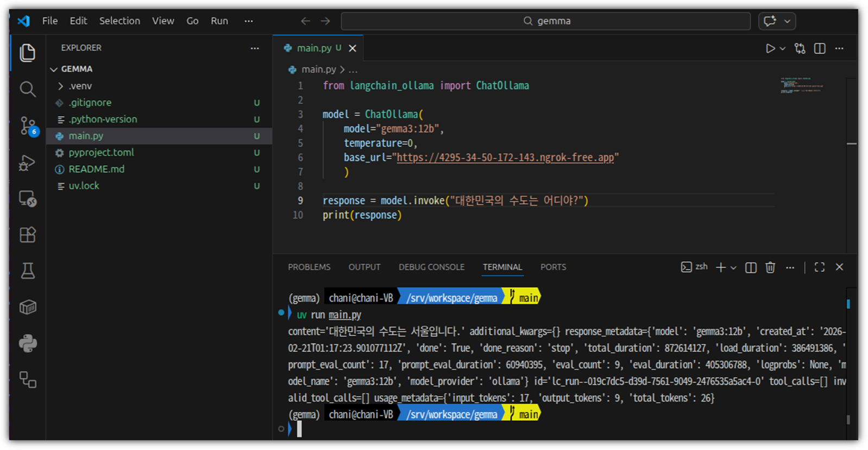Click the editor minimap preview

[x=803, y=86]
